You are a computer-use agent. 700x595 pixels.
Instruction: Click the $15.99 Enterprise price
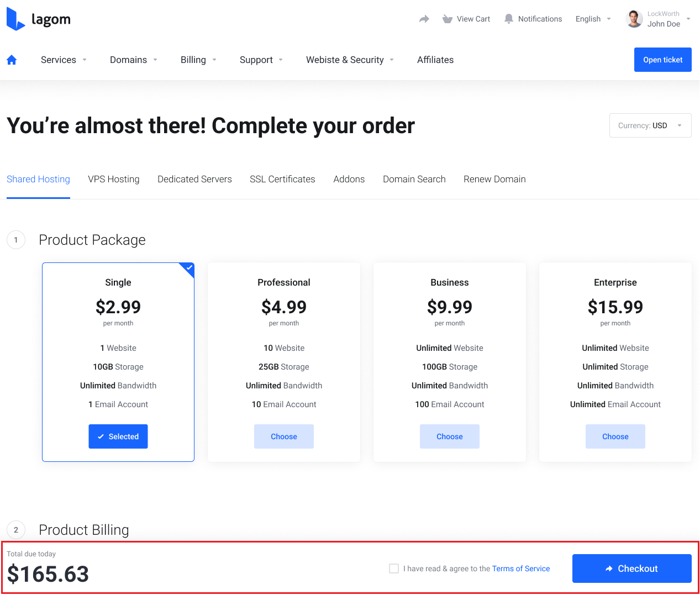point(615,307)
